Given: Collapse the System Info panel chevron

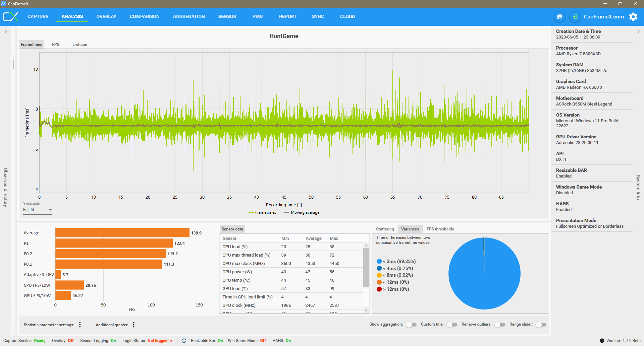Looking at the screenshot, I should point(638,31).
